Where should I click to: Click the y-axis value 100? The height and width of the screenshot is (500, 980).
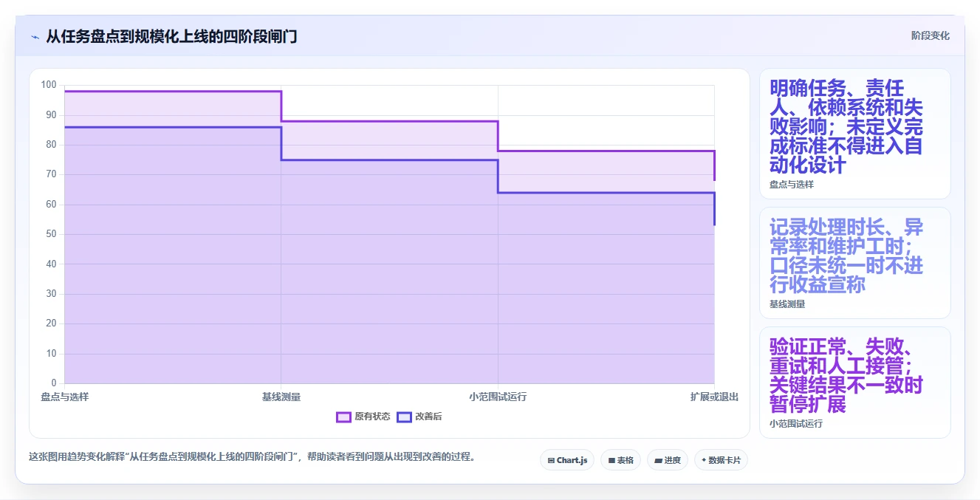coord(49,85)
